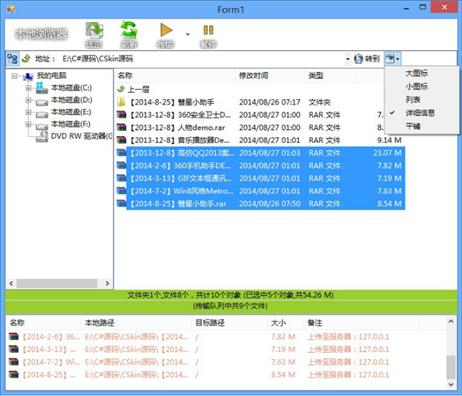Viewport: 462px width, 396px height.
Task: Toggle the folder tree icon left of address bar
Action: pos(13,59)
